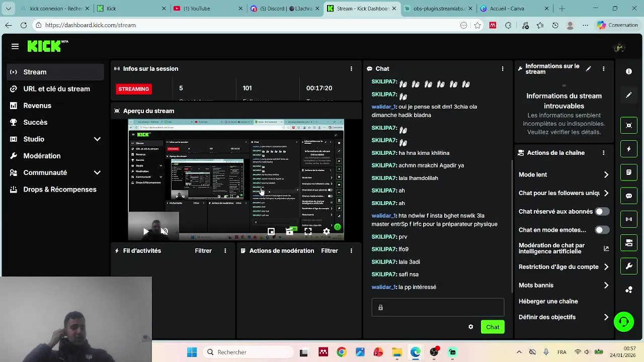Edit stream information with the pencil icon
Screen dimensions: 644x362
point(588,69)
